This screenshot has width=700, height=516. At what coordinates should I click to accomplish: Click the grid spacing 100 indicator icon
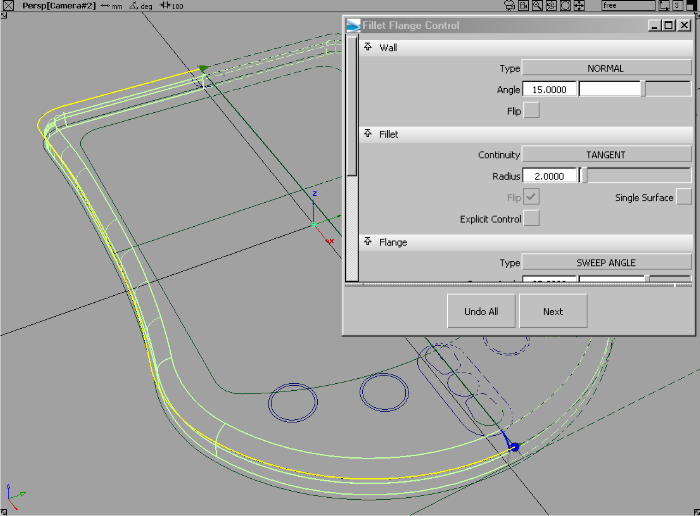[x=172, y=6]
